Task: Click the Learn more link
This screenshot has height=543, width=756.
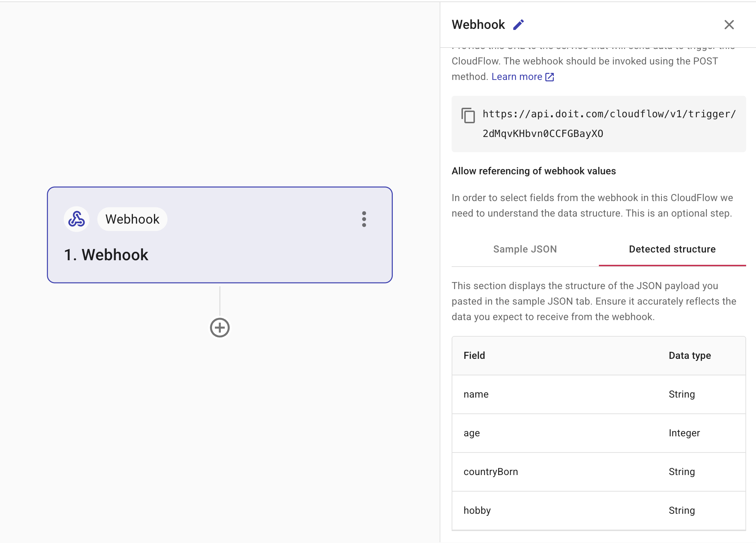Action: point(517,76)
